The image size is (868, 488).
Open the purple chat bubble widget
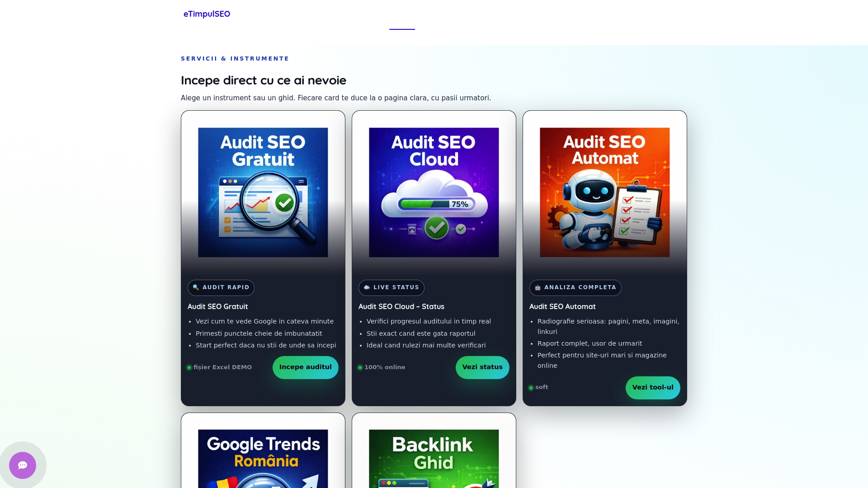coord(22,465)
